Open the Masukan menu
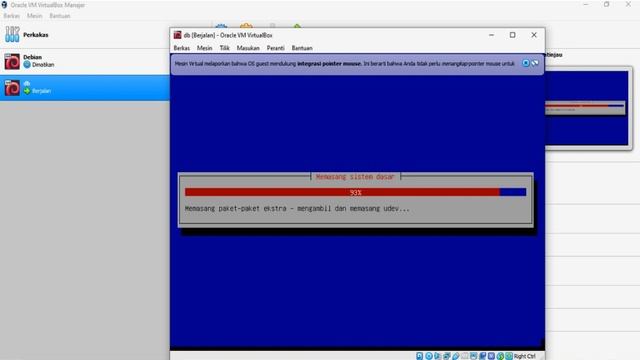The height and width of the screenshot is (360, 640). pyautogui.click(x=248, y=48)
